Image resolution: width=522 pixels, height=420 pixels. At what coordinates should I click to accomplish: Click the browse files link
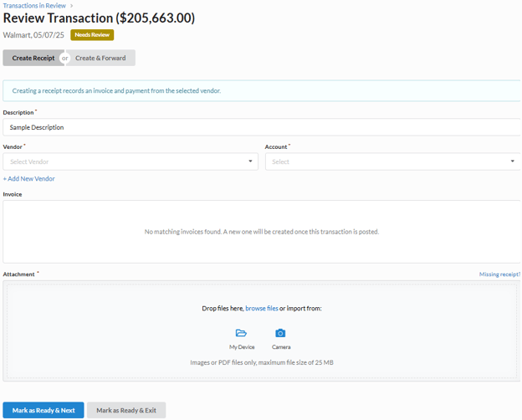click(x=262, y=309)
